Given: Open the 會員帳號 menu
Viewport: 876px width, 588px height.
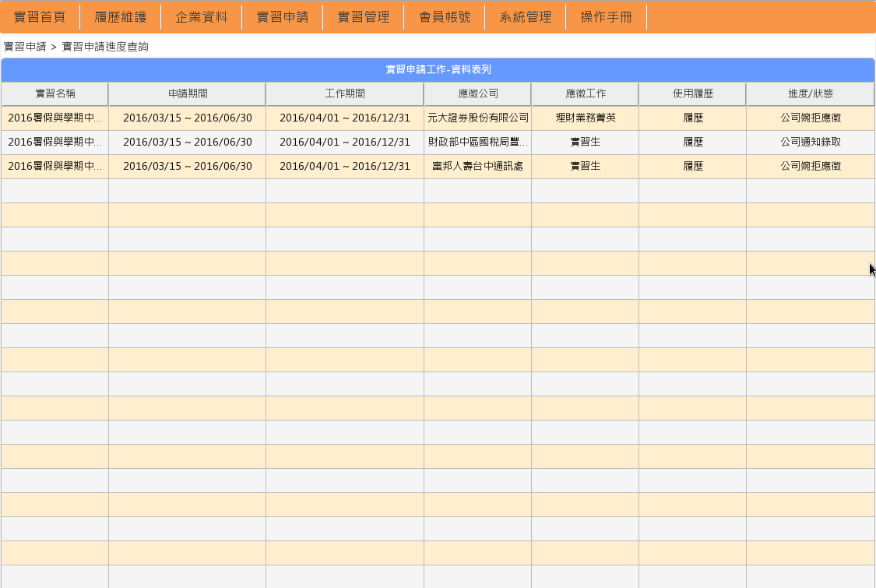Looking at the screenshot, I should (445, 17).
